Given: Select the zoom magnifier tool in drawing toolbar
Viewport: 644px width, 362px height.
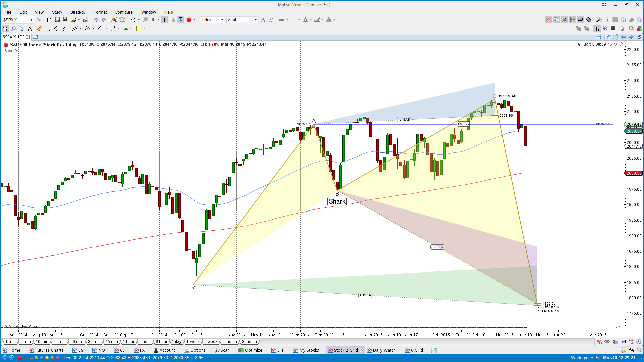Looking at the screenshot, I should [x=14, y=29].
